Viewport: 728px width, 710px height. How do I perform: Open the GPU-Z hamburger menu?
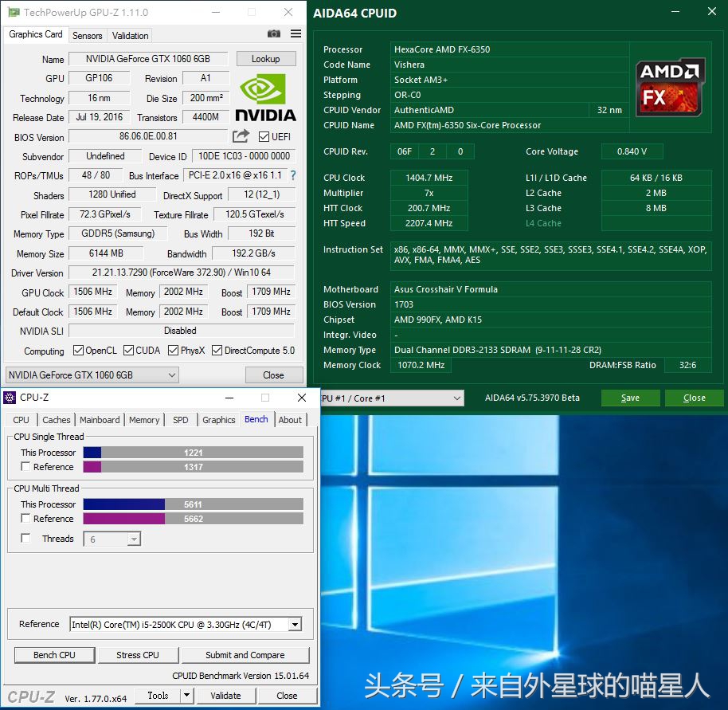294,33
